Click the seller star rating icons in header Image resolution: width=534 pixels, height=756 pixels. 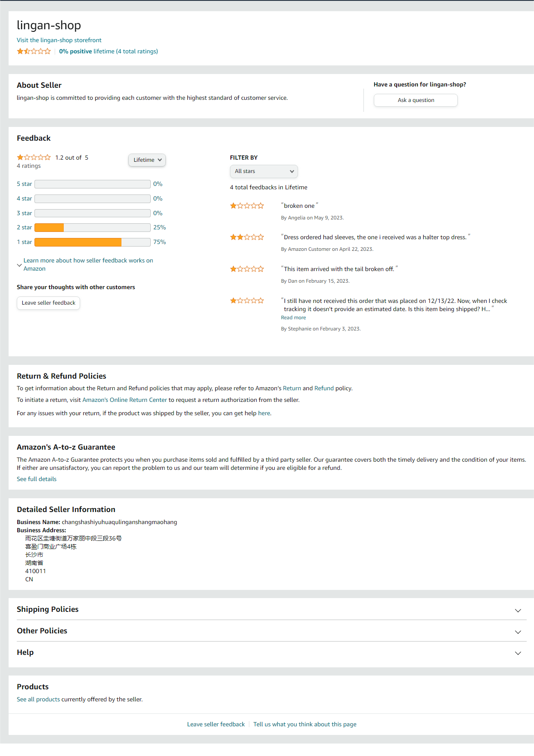pos(34,51)
